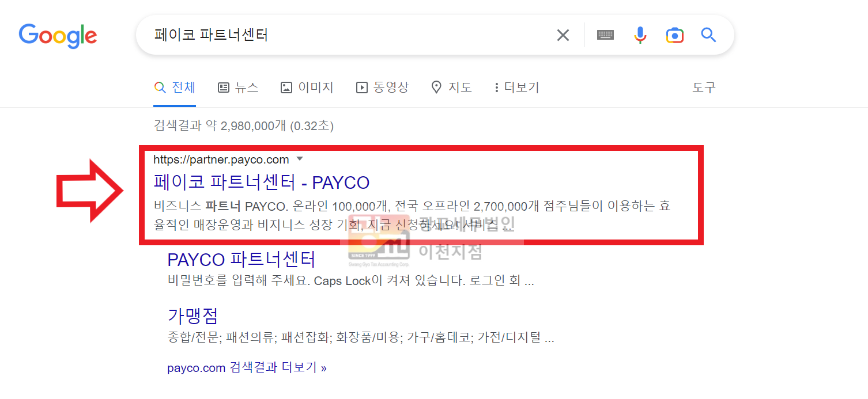
Task: Expand the 더보기 menu
Action: 516,88
